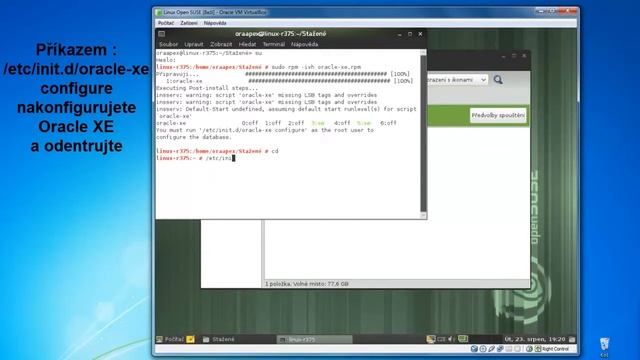Click VirtualBox shared folders status icon

(509, 349)
